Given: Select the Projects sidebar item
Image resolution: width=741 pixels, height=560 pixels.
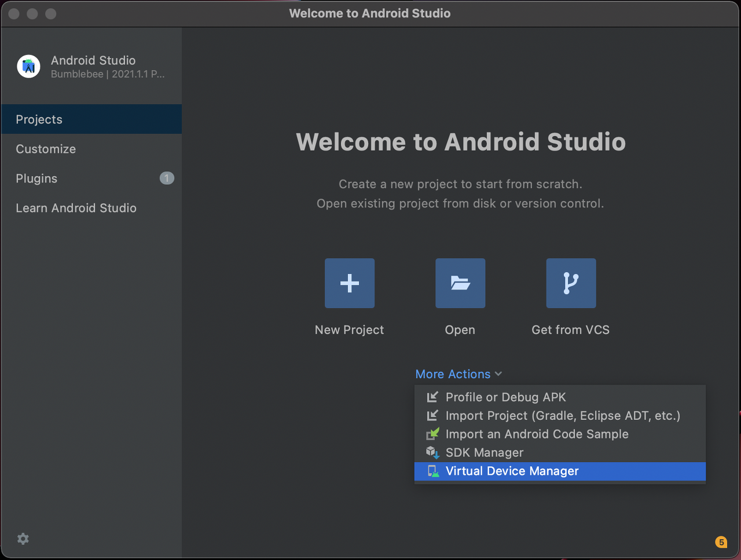Looking at the screenshot, I should pos(91,119).
